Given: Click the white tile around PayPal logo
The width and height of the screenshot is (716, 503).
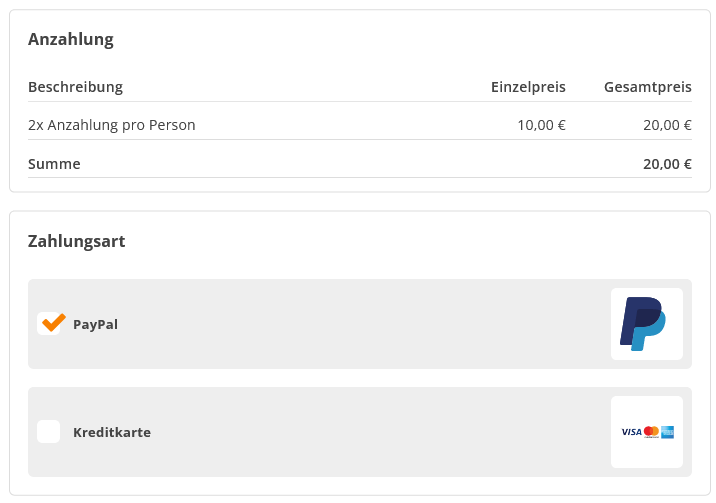Looking at the screenshot, I should pyautogui.click(x=647, y=324).
